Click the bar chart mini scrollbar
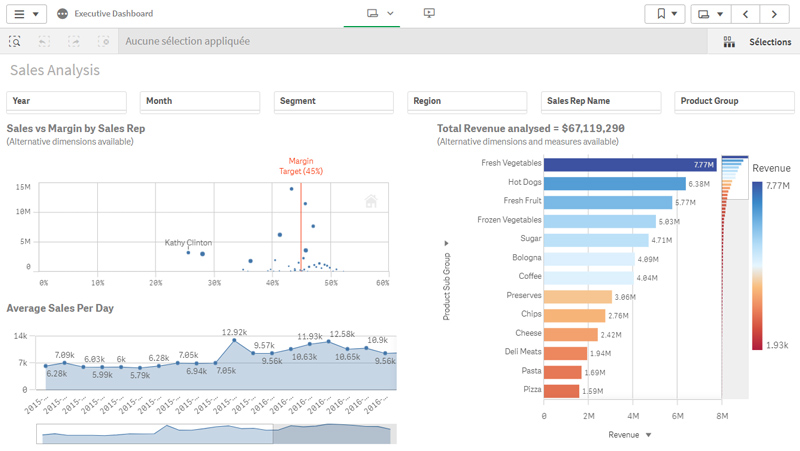Screen dimensions: 800x451 [x=735, y=277]
